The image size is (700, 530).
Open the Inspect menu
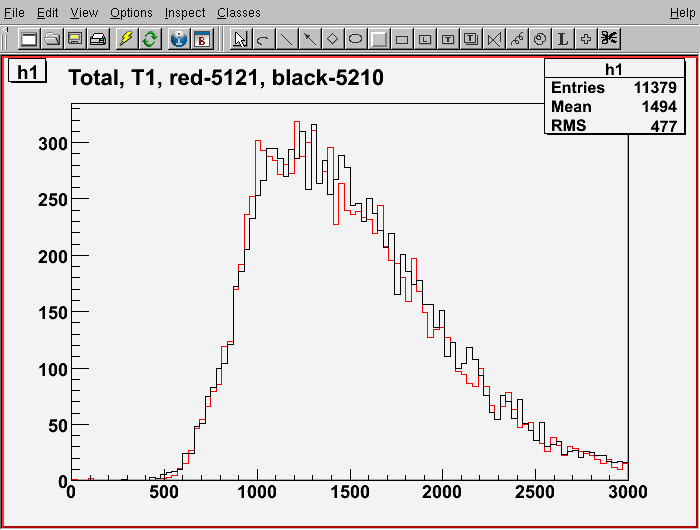coord(185,13)
